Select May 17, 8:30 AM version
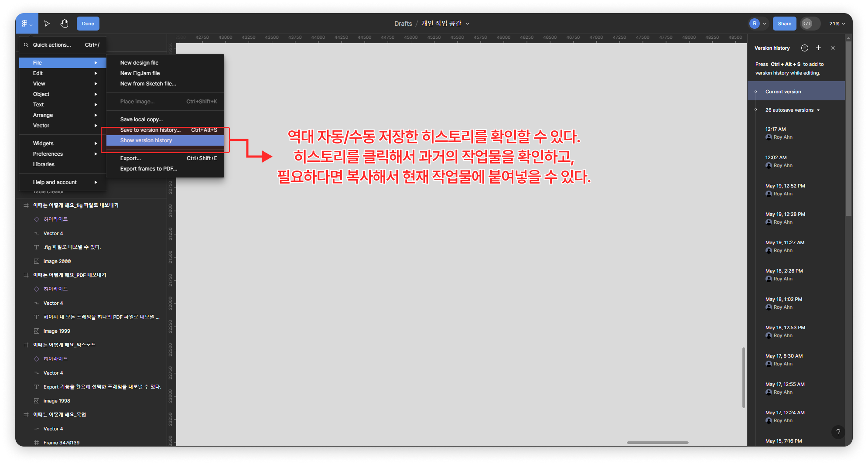This screenshot has width=868, height=464. point(796,360)
